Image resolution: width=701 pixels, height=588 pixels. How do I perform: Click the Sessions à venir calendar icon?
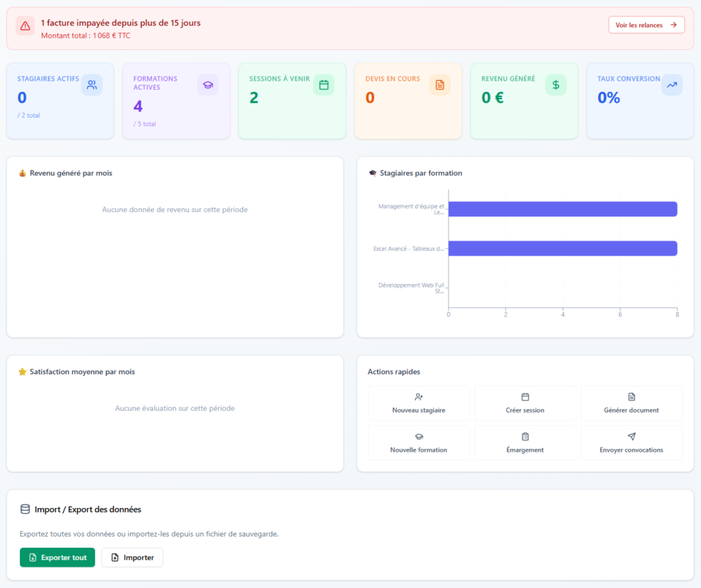324,85
